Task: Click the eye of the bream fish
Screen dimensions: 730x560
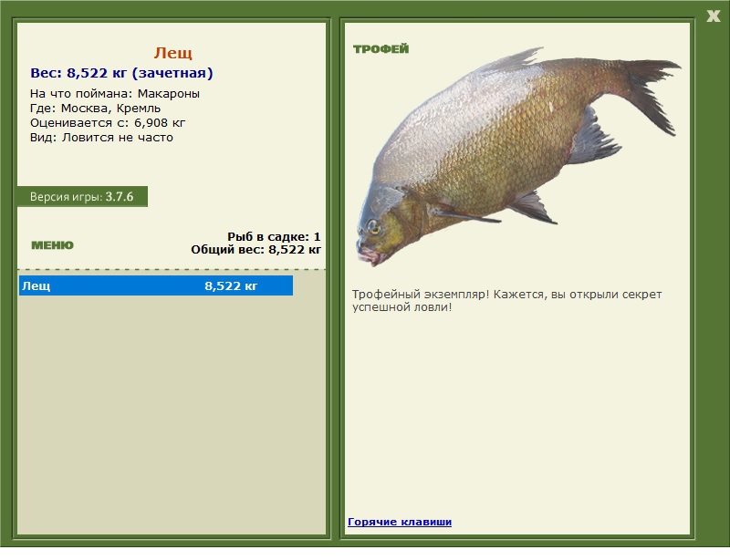Action: 372,224
